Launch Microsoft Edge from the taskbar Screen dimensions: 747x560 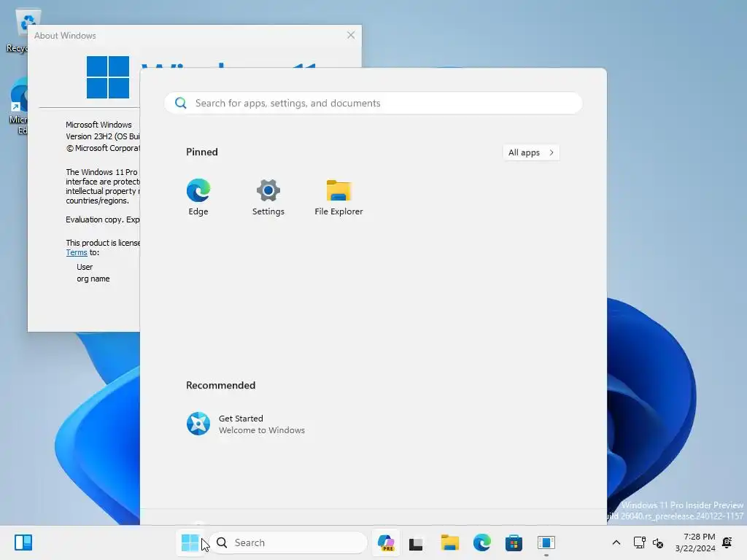[482, 542]
